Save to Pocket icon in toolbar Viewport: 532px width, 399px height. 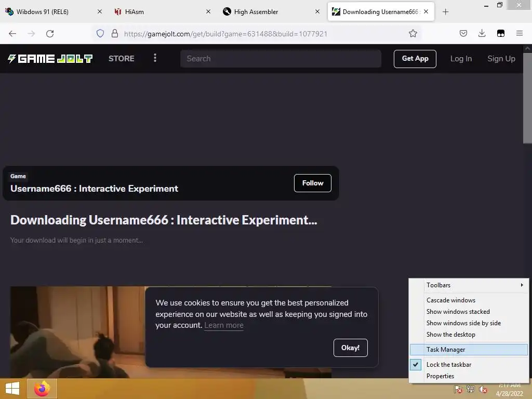coord(463,33)
